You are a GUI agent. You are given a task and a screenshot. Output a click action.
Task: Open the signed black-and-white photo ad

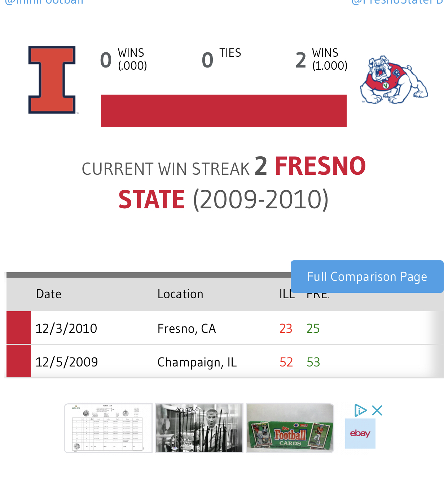(x=199, y=428)
